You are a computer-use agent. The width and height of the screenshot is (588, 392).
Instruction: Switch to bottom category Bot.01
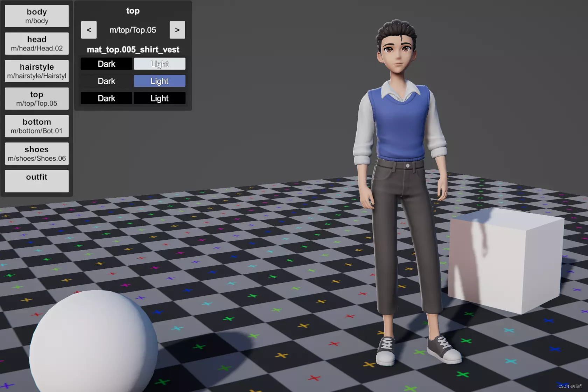[36, 126]
